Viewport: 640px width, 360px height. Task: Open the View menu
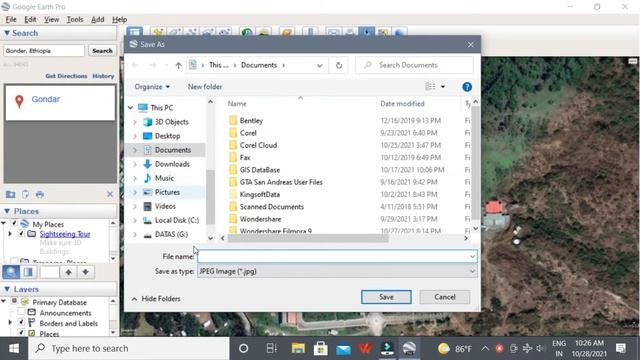click(x=51, y=19)
